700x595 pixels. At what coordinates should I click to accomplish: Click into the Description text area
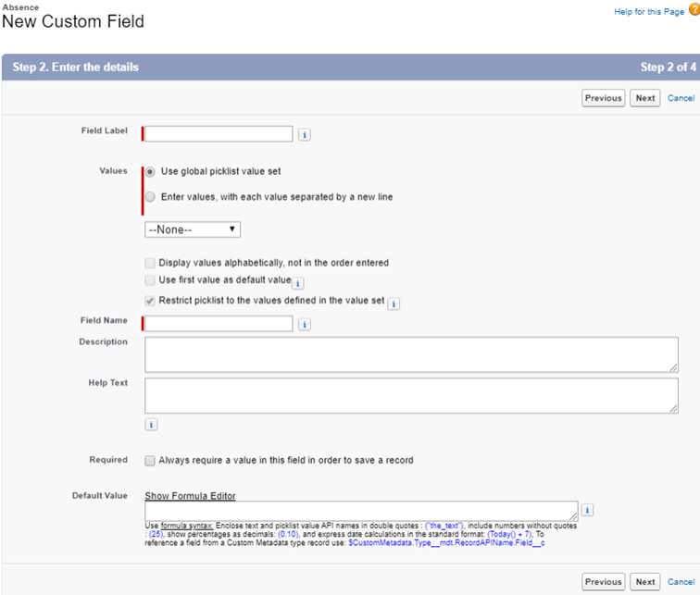pyautogui.click(x=411, y=354)
